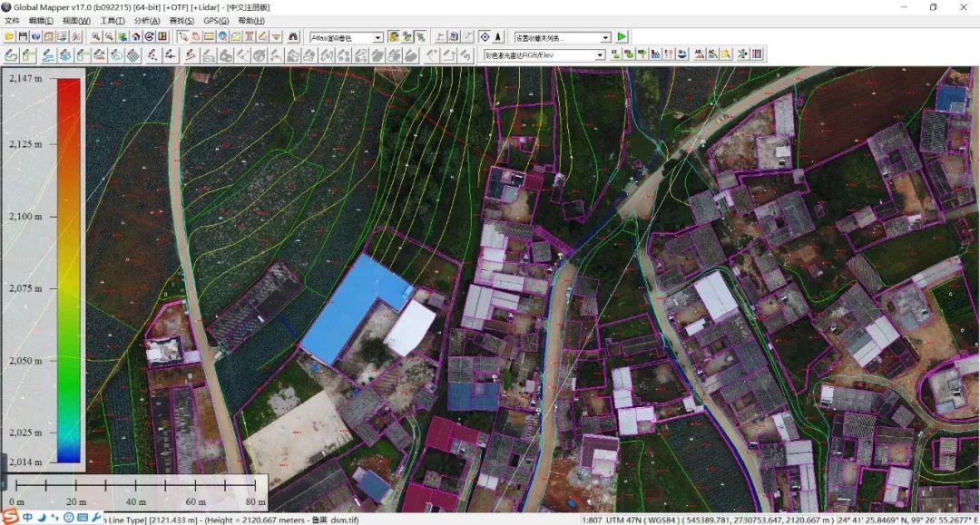This screenshot has width=980, height=525.
Task: Open the Atlas shader dropdown
Action: click(377, 37)
